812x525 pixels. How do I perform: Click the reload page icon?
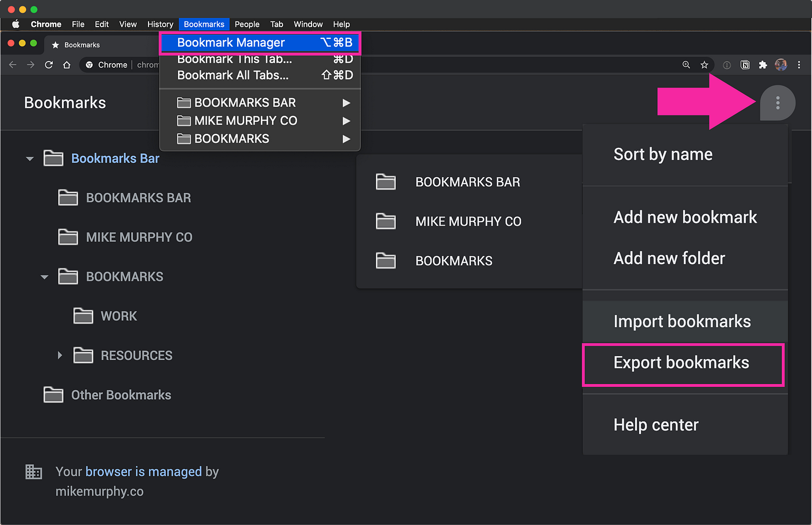click(x=49, y=64)
